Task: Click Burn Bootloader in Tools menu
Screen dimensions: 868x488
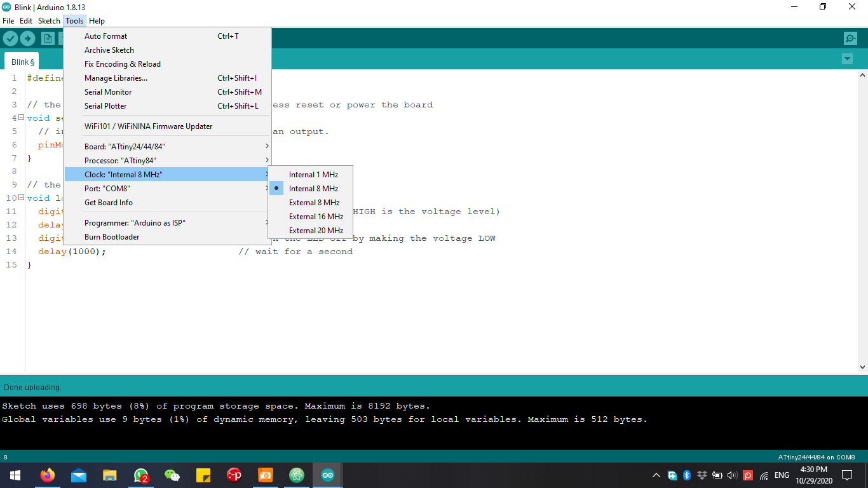Action: pyautogui.click(x=168, y=237)
